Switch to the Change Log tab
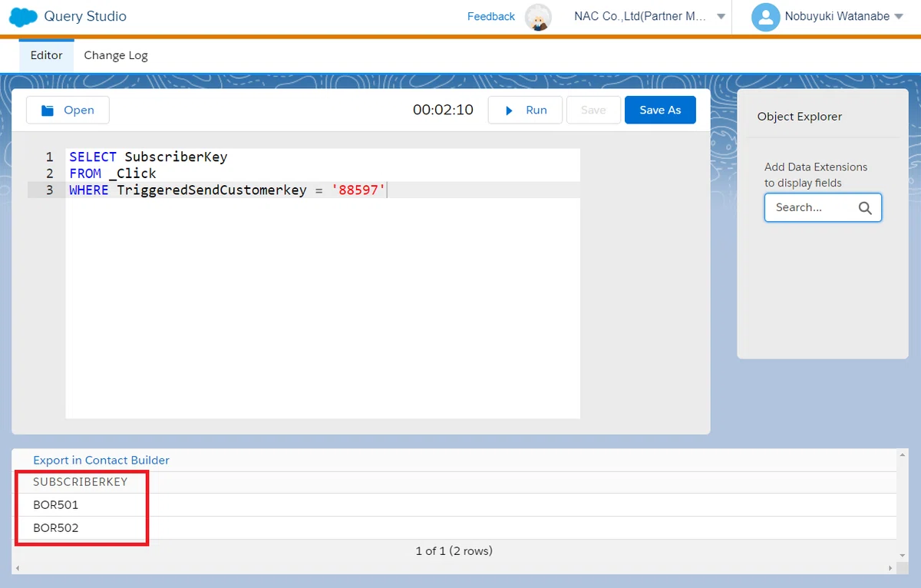The width and height of the screenshot is (921, 588). [x=116, y=55]
